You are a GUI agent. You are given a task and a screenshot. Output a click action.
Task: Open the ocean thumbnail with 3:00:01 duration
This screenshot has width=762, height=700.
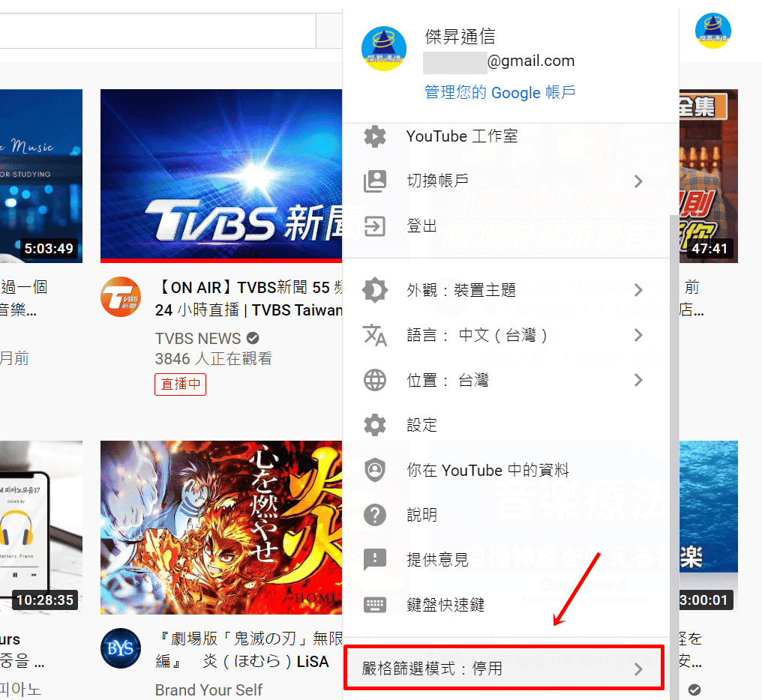[709, 528]
